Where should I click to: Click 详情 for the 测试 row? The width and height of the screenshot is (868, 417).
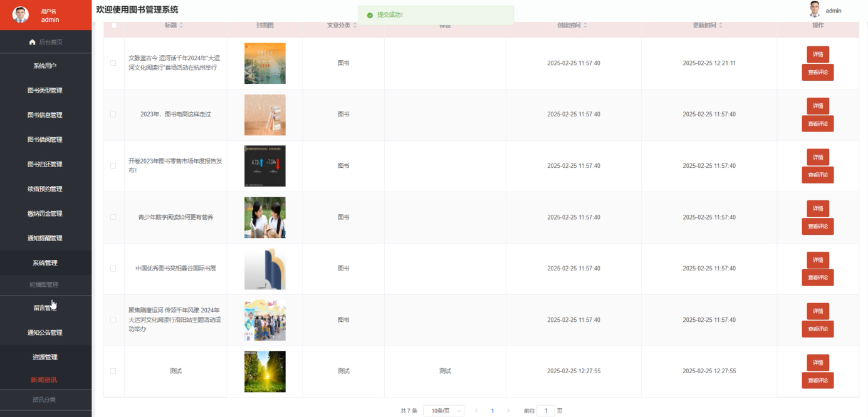point(818,363)
